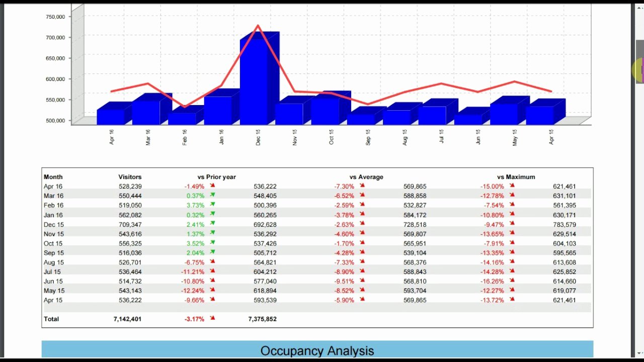Click the May 15 x-axis label
The width and height of the screenshot is (644, 362).
(515, 137)
